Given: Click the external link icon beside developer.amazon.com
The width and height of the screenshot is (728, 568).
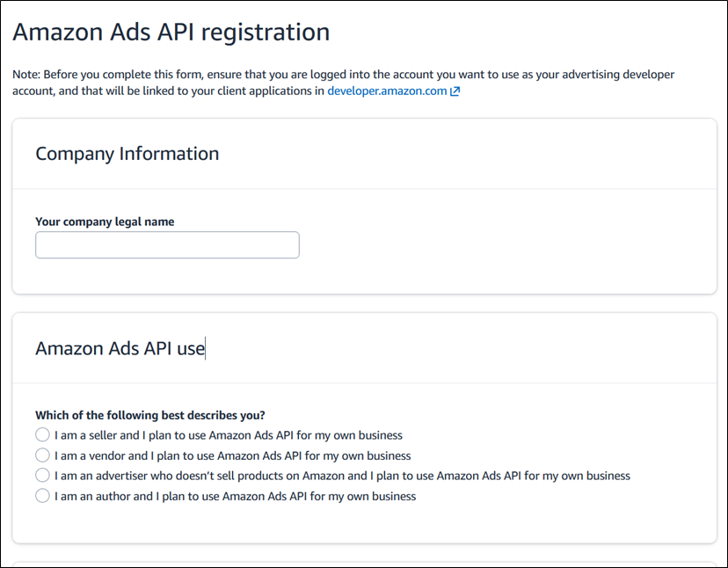Looking at the screenshot, I should click(x=453, y=91).
